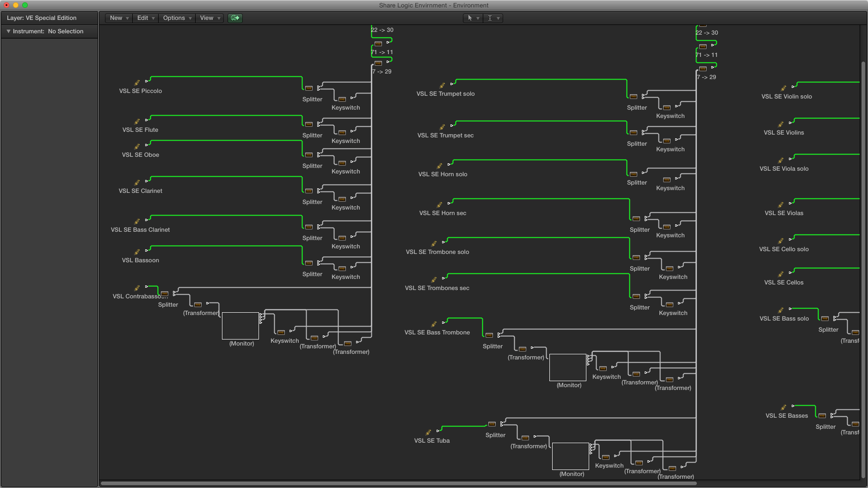Select the VSL SE Horn solo icon
Image resolution: width=868 pixels, height=488 pixels.
pos(439,167)
